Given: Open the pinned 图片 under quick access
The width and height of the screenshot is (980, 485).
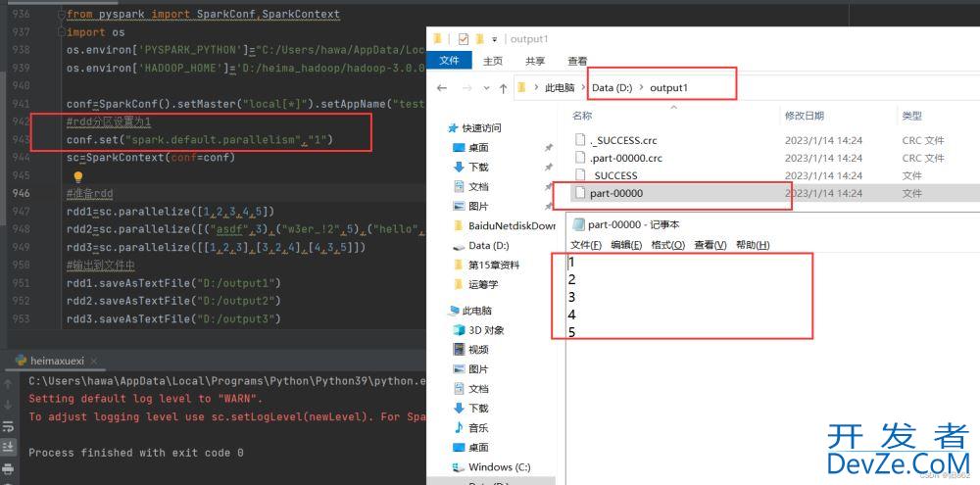Looking at the screenshot, I should click(x=478, y=207).
